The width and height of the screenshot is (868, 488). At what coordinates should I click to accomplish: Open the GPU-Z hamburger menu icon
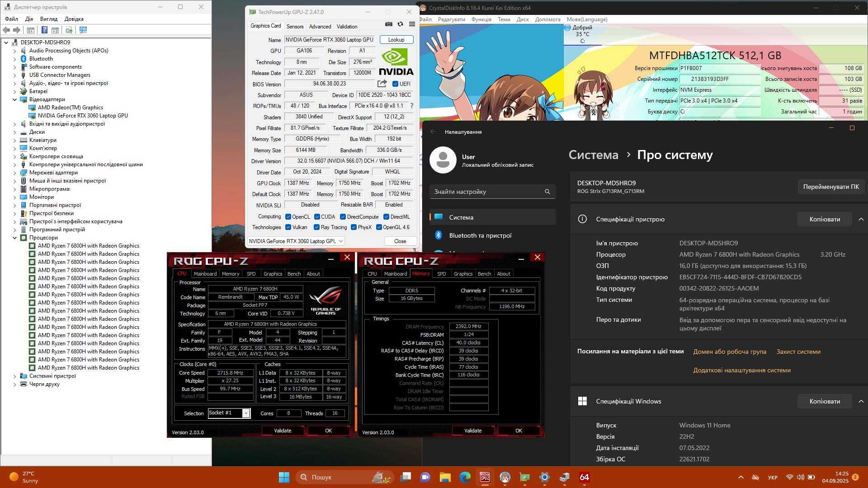412,24
